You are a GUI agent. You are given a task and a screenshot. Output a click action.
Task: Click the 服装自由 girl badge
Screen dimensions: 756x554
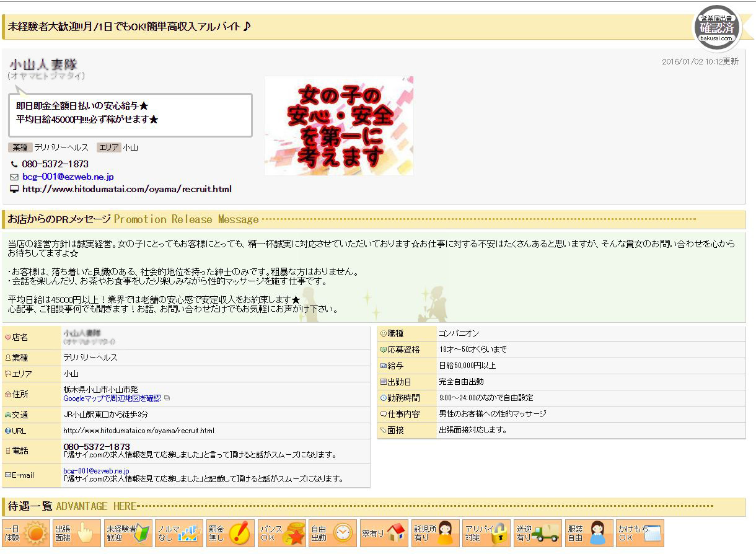coord(589,533)
